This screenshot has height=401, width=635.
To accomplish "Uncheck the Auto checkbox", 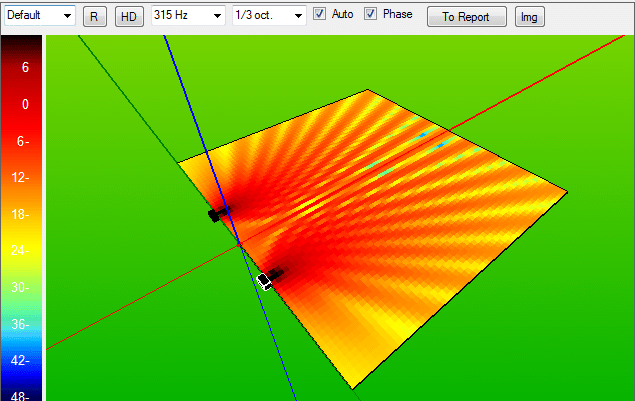I will point(319,14).
